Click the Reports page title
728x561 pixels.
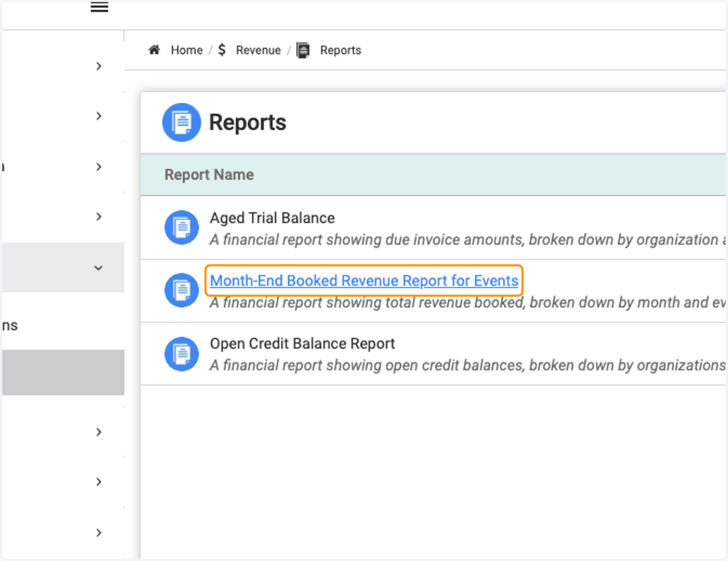[248, 123]
